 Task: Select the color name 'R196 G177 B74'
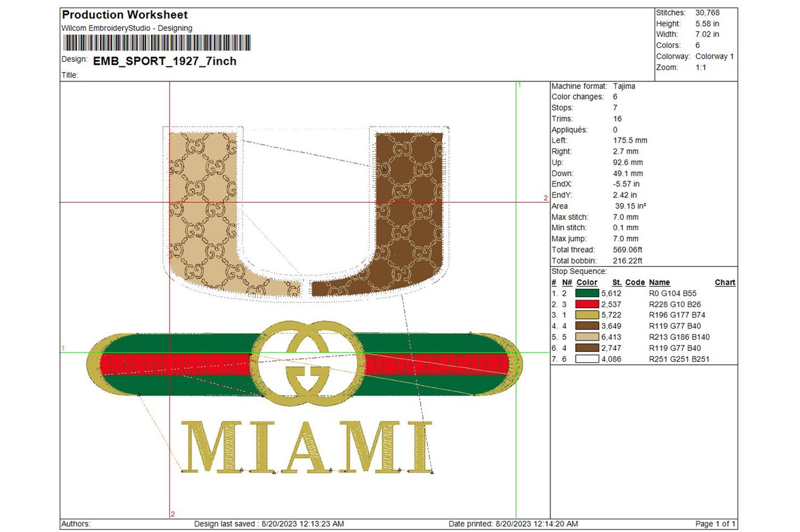677,315
